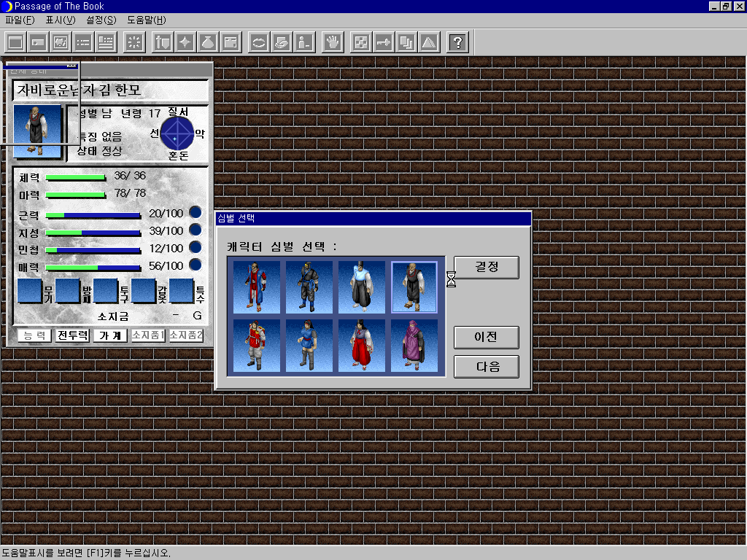Image resolution: width=747 pixels, height=560 pixels.
Task: Switch to the 전투력 tab
Action: tap(72, 335)
